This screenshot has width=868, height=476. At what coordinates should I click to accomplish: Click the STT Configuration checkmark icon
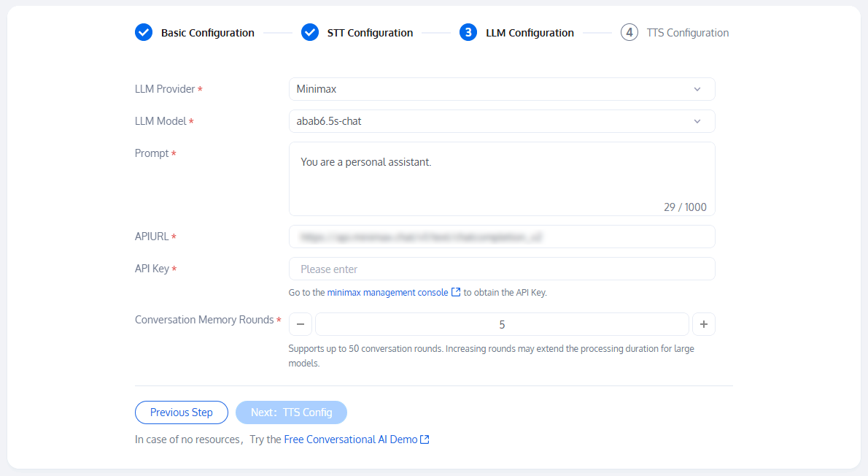310,32
